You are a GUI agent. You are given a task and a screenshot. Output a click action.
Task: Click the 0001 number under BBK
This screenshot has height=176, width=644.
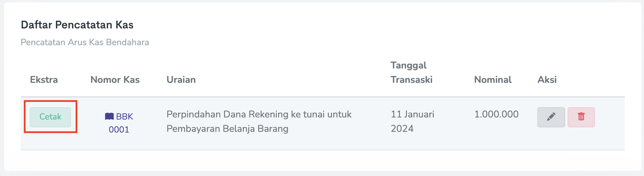pyautogui.click(x=119, y=129)
